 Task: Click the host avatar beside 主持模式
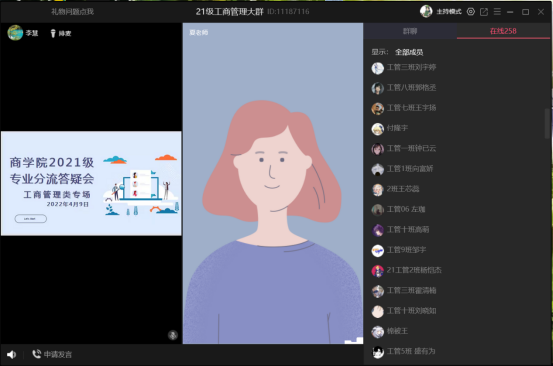[x=426, y=11]
